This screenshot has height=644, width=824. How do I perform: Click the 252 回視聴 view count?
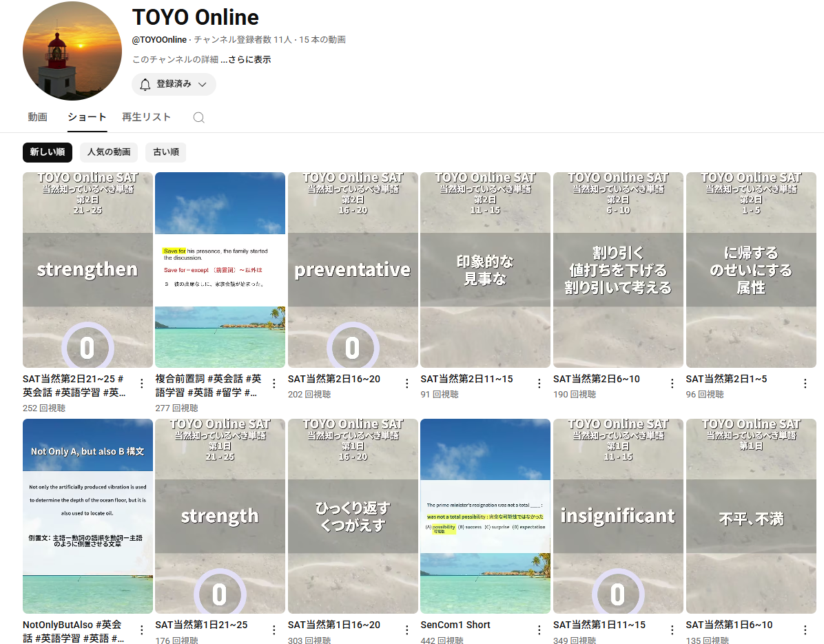44,408
